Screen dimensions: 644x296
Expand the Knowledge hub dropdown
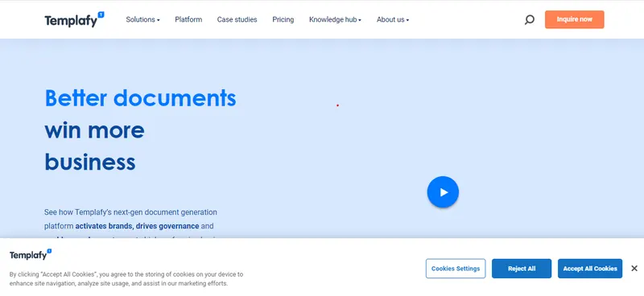pos(335,19)
